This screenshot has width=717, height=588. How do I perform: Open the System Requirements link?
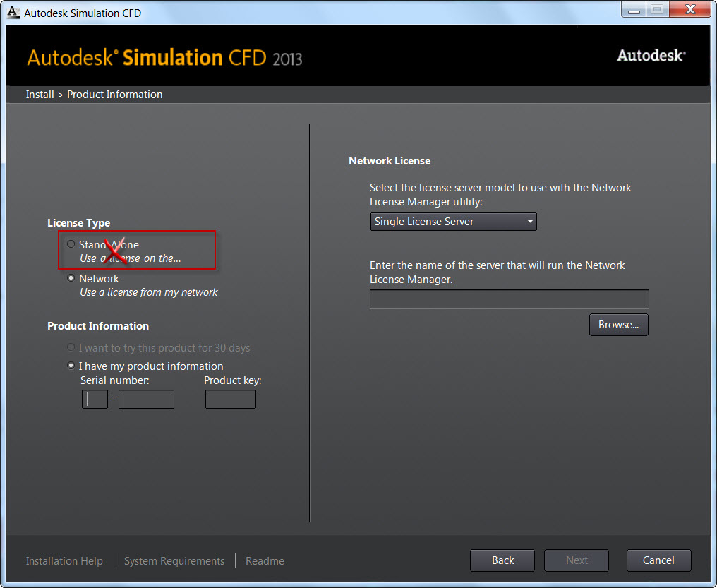point(174,561)
